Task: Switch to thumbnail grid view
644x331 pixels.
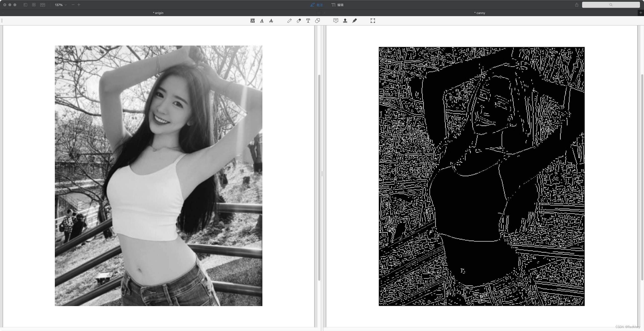Action: coord(34,5)
